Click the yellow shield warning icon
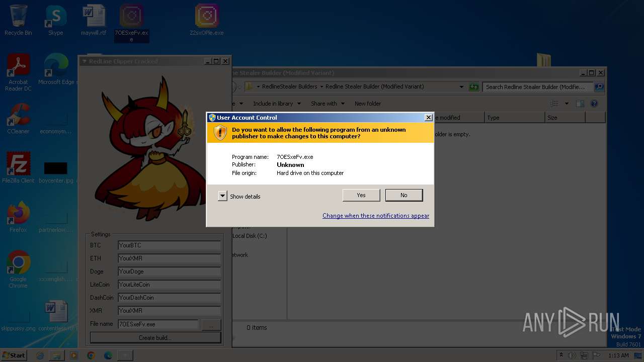 (220, 133)
